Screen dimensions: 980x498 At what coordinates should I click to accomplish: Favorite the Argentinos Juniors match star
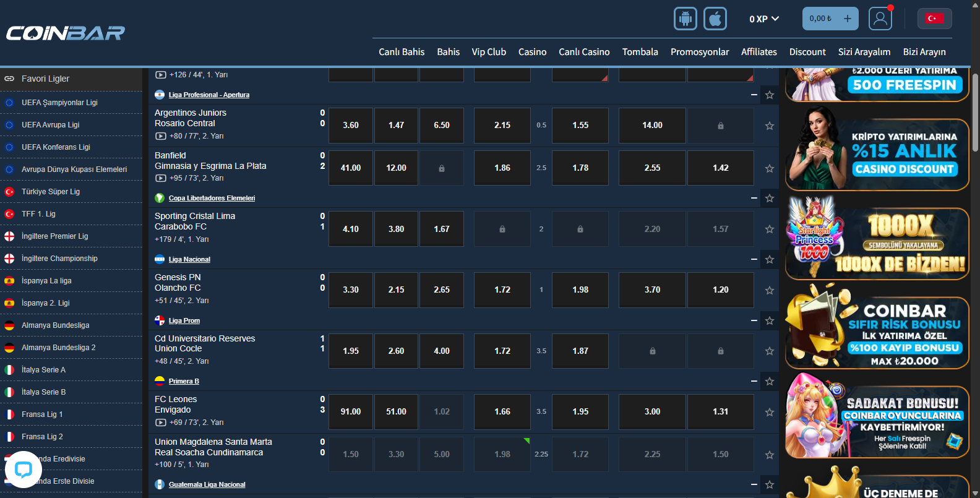[770, 126]
